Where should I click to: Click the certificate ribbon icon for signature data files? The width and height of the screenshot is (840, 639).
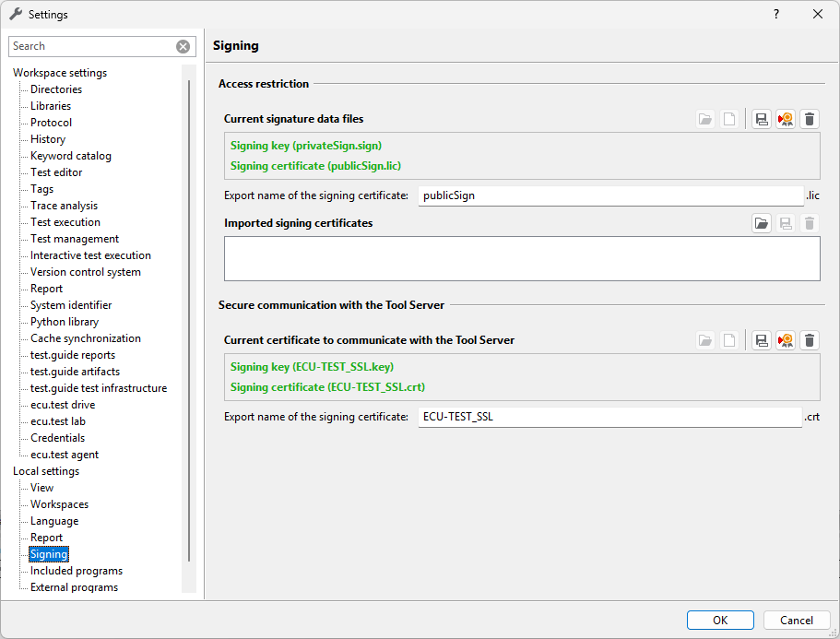[x=786, y=119]
